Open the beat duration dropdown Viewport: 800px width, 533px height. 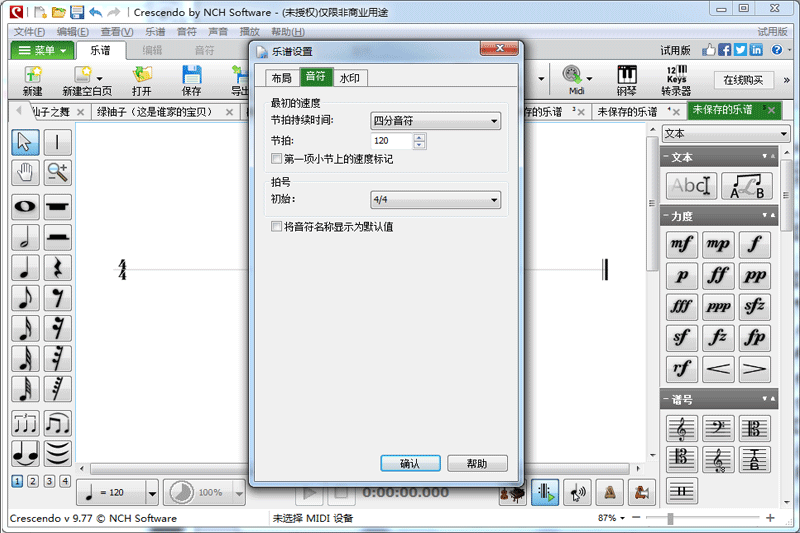[435, 121]
